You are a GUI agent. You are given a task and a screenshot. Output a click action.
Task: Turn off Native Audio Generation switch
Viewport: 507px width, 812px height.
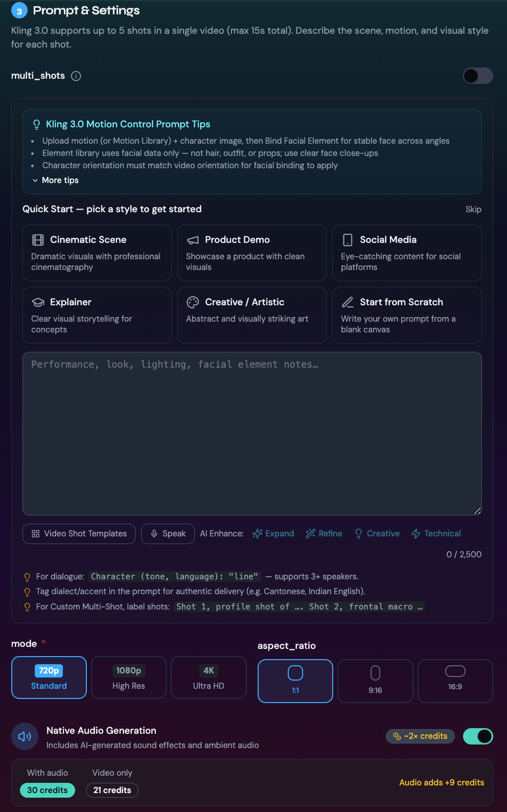[478, 736]
